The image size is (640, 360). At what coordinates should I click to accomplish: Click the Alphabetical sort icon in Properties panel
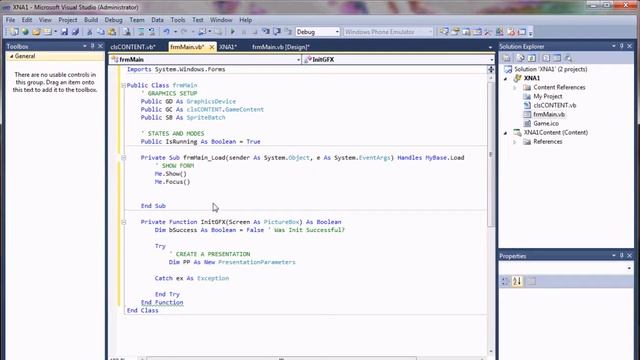[x=517, y=281]
